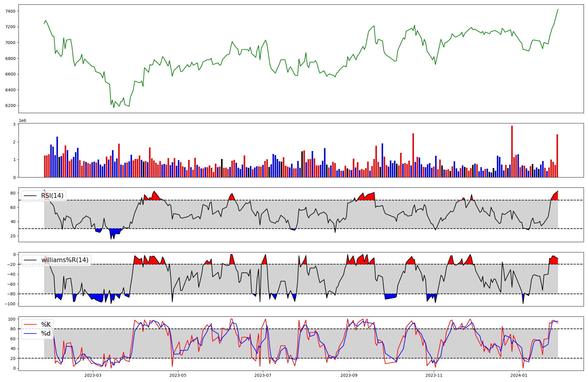The width and height of the screenshot is (588, 382).
Task: Click the 6400 price axis label
Action: (10, 90)
